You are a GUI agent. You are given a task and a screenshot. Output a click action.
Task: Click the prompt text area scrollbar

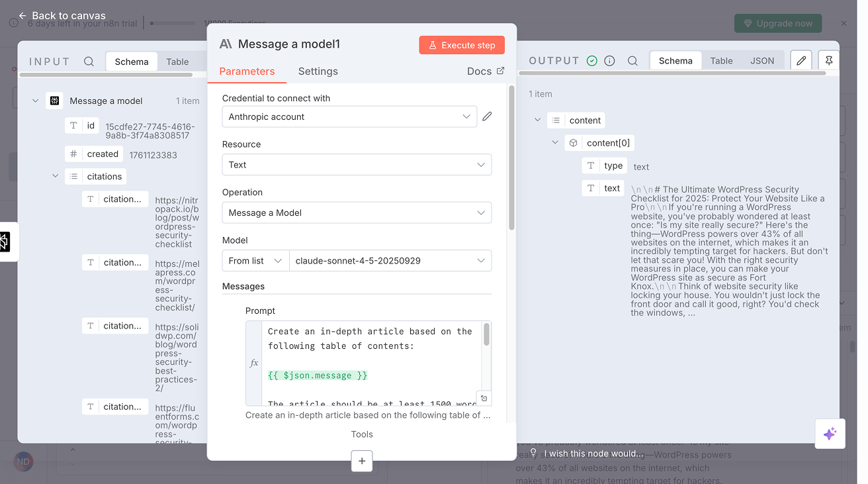click(487, 335)
